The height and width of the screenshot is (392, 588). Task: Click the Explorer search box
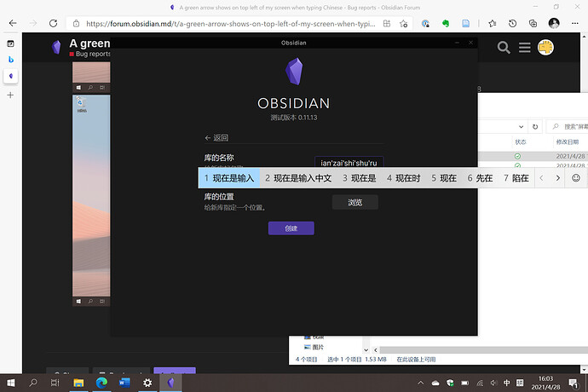click(568, 127)
